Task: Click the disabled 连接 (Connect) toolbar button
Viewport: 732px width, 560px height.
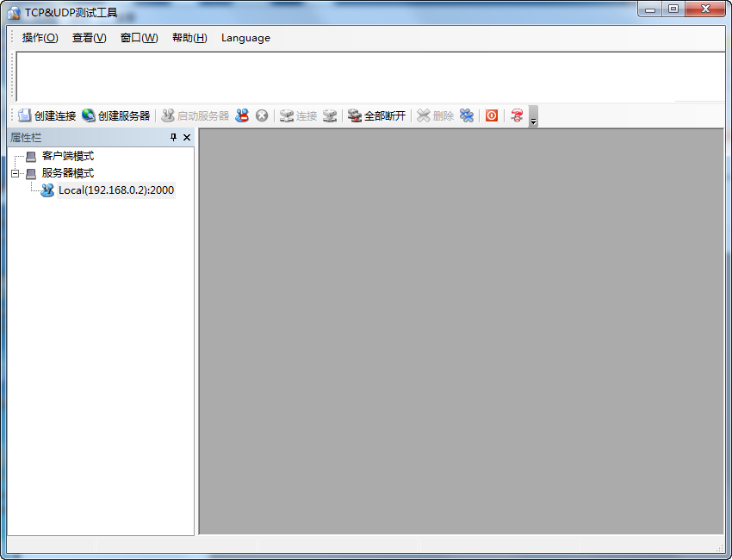Action: tap(298, 115)
